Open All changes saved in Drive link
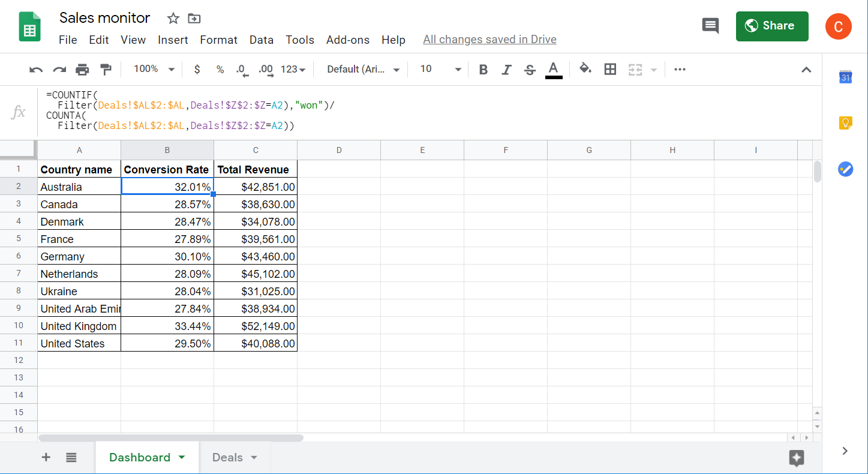Image resolution: width=868 pixels, height=474 pixels. coord(489,39)
